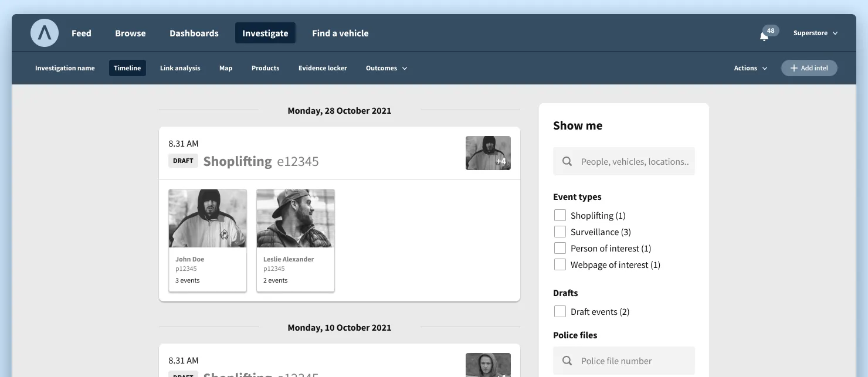Select the Investigate tab
This screenshot has width=868, height=377.
click(x=265, y=33)
